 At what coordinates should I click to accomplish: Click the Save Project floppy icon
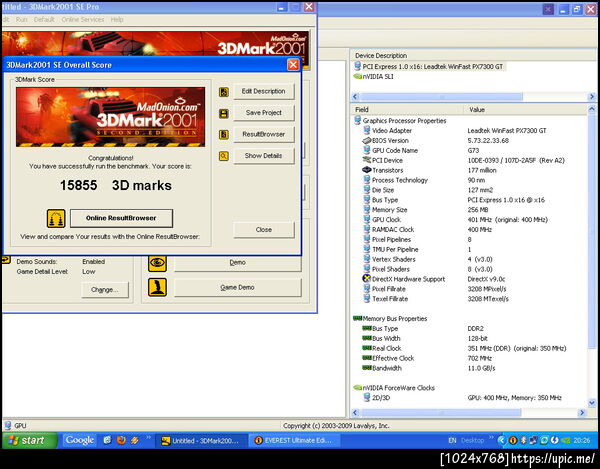click(x=223, y=113)
